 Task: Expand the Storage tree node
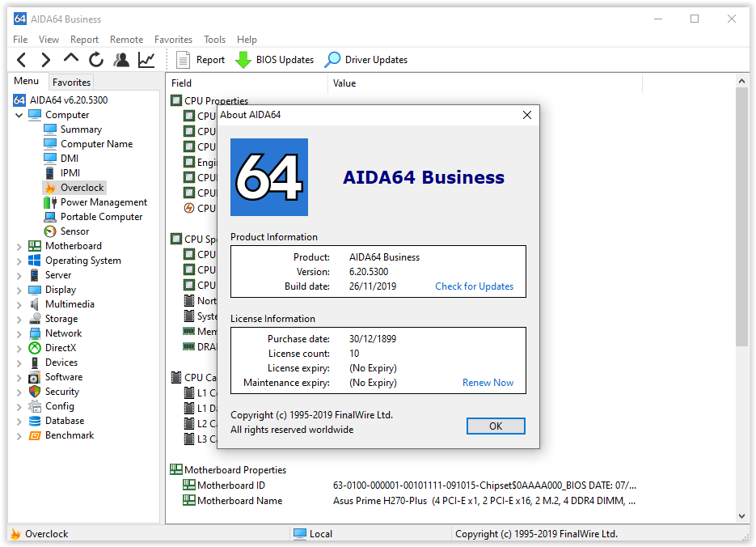[x=19, y=320]
